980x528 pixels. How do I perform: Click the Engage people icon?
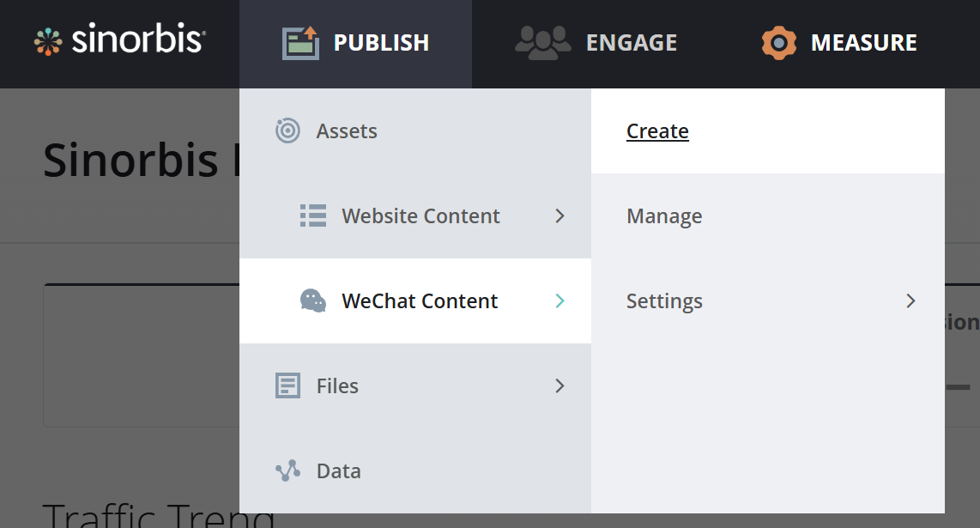542,42
